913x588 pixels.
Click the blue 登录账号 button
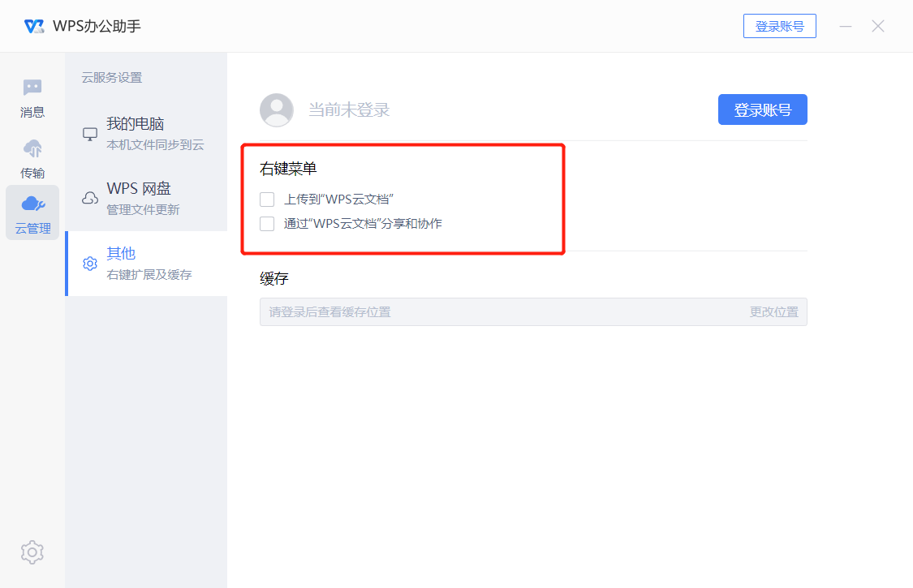tap(762, 109)
